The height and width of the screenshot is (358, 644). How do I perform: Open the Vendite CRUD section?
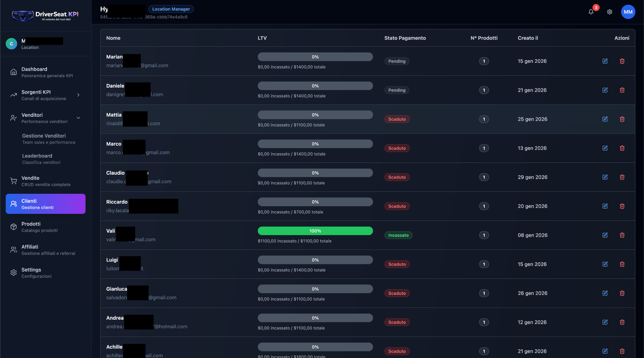tap(45, 181)
